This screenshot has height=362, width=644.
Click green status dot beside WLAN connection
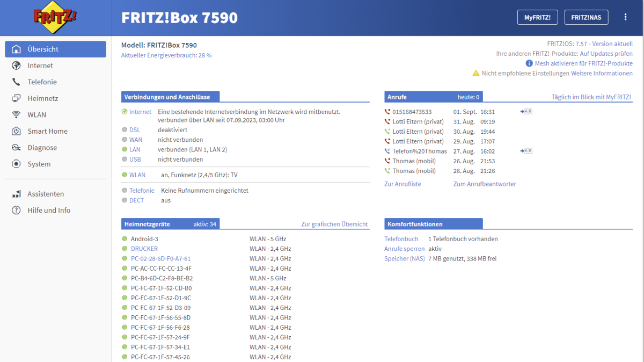[x=125, y=175]
